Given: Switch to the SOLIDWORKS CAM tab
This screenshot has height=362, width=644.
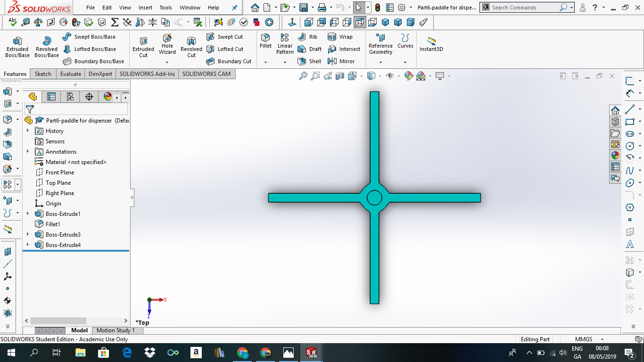Looking at the screenshot, I should (206, 74).
